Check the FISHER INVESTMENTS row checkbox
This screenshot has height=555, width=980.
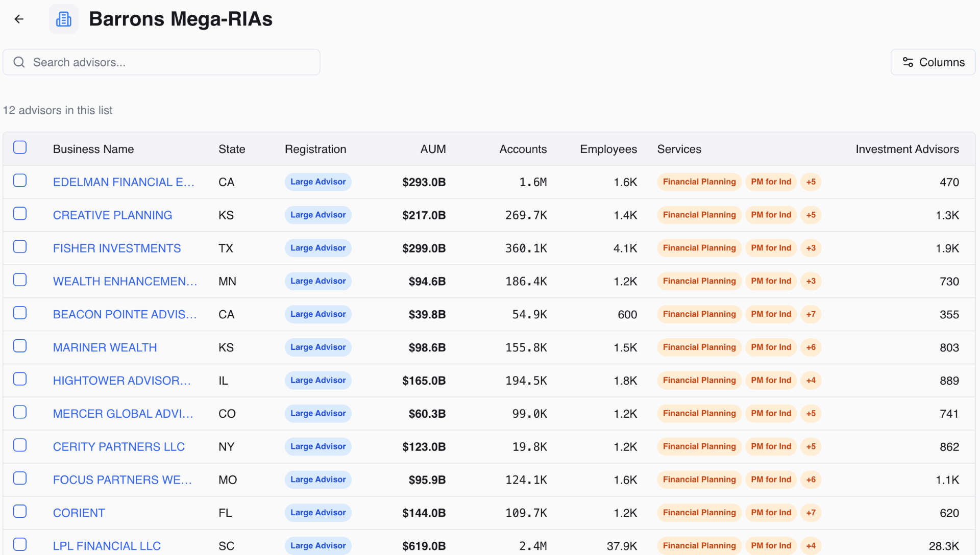pos(20,246)
